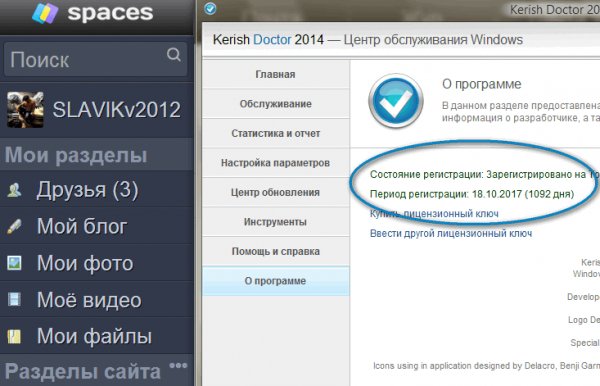Click the pencil icon beside Мой блог
The image size is (600, 386).
14,226
